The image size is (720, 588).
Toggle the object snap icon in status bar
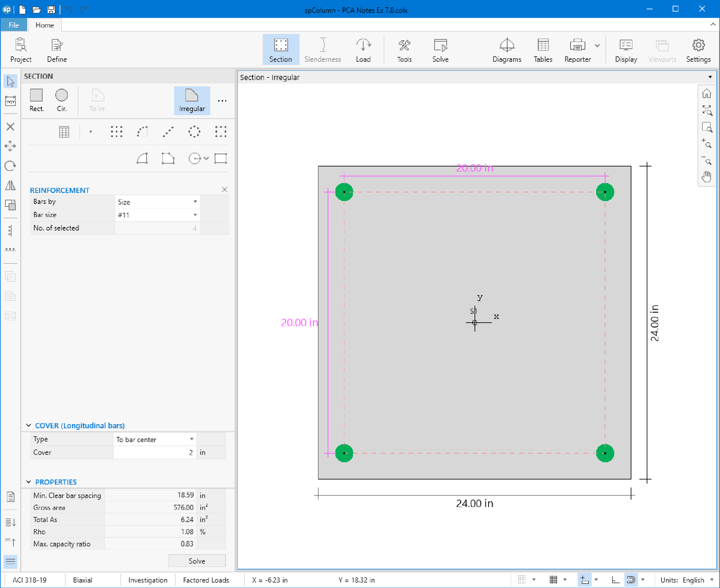point(631,580)
